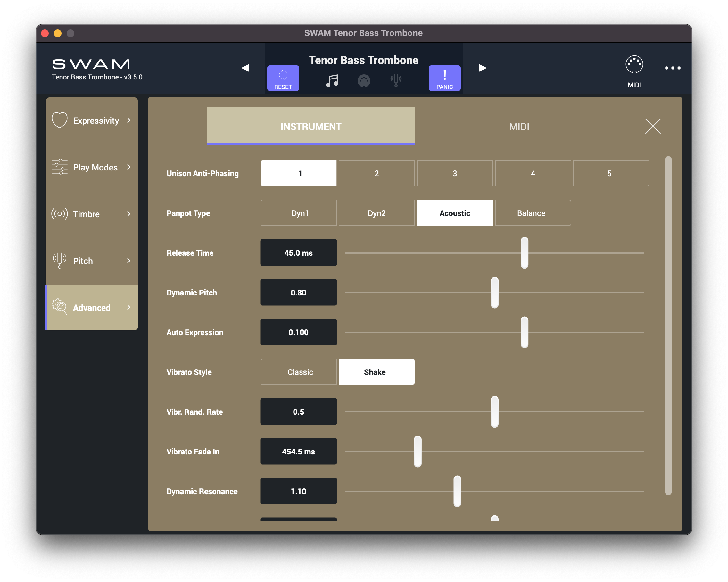Set Unison Anti-Phasing to 1
This screenshot has height=582, width=728.
[299, 173]
